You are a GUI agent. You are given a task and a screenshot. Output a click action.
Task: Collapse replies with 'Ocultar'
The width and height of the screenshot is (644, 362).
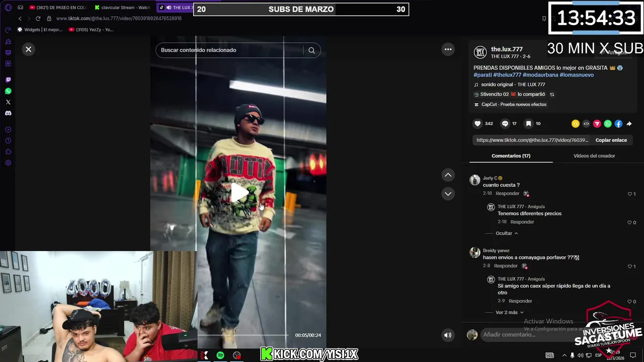tap(507, 233)
